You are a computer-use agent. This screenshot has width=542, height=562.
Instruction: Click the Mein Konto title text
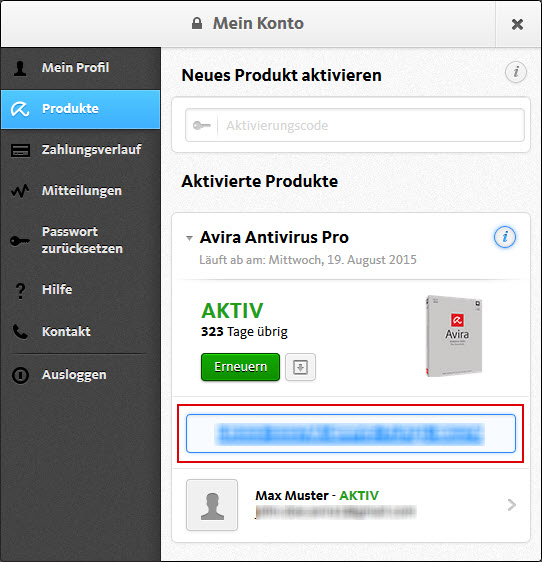(x=258, y=24)
